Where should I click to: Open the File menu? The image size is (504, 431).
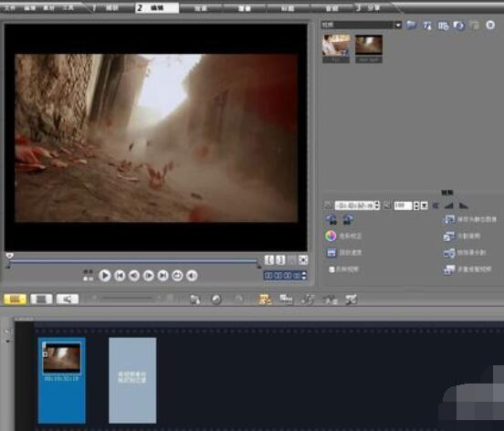(x=9, y=7)
